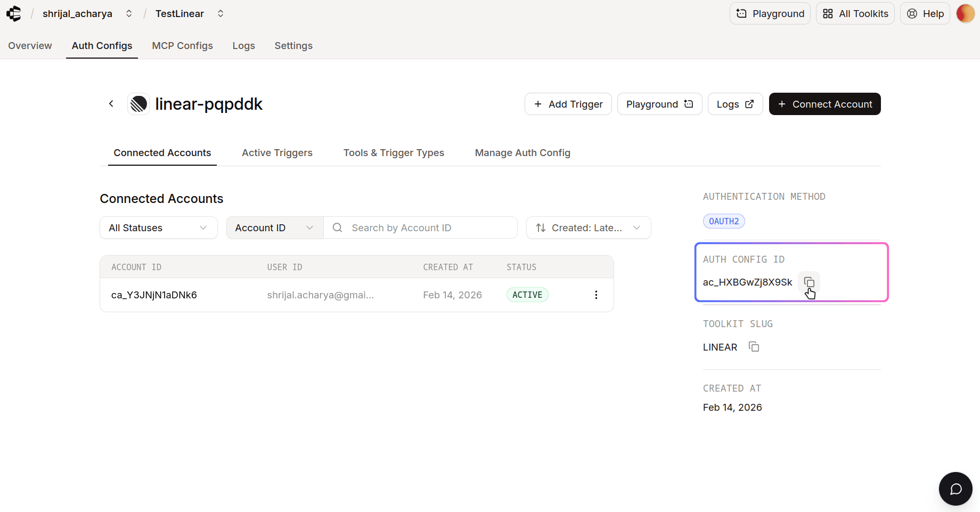Click the ACCOUNT ID column header
This screenshot has width=980, height=512.
[x=136, y=267]
